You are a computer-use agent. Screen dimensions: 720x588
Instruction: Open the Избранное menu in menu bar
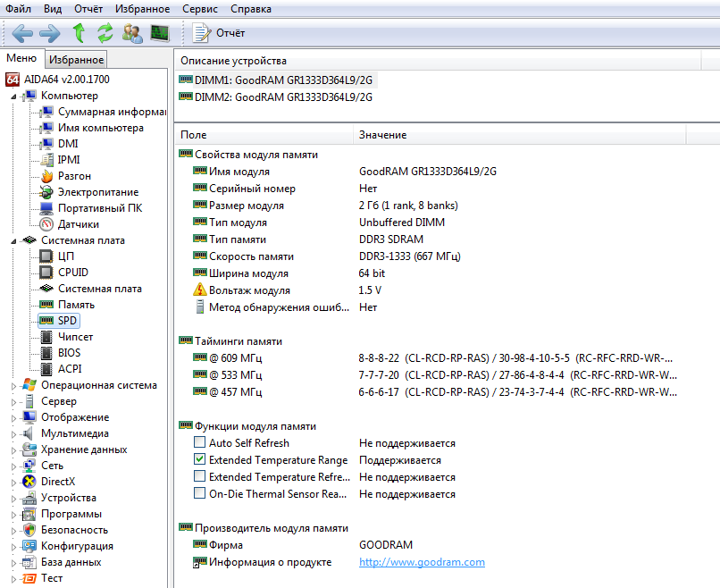pyautogui.click(x=142, y=9)
